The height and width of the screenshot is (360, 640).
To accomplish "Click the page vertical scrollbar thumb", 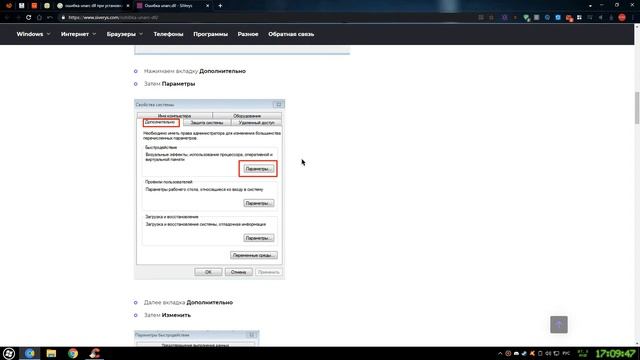I will (x=637, y=108).
